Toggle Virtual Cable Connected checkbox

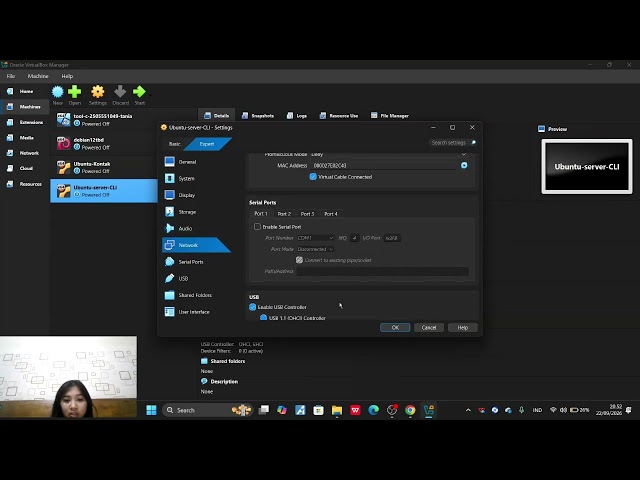(313, 177)
